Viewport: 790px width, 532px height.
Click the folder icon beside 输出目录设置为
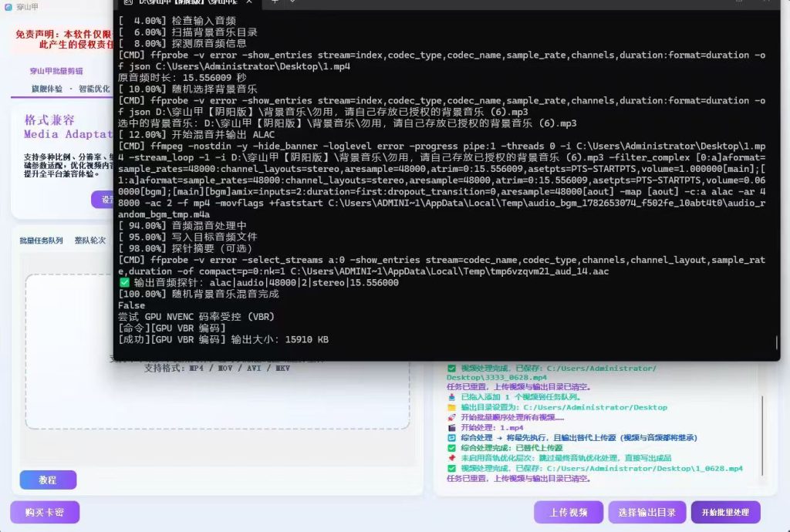pyautogui.click(x=451, y=407)
